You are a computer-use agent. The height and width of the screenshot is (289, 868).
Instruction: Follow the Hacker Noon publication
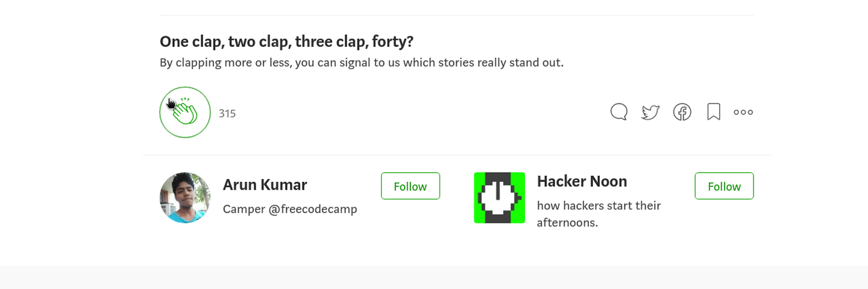(724, 186)
